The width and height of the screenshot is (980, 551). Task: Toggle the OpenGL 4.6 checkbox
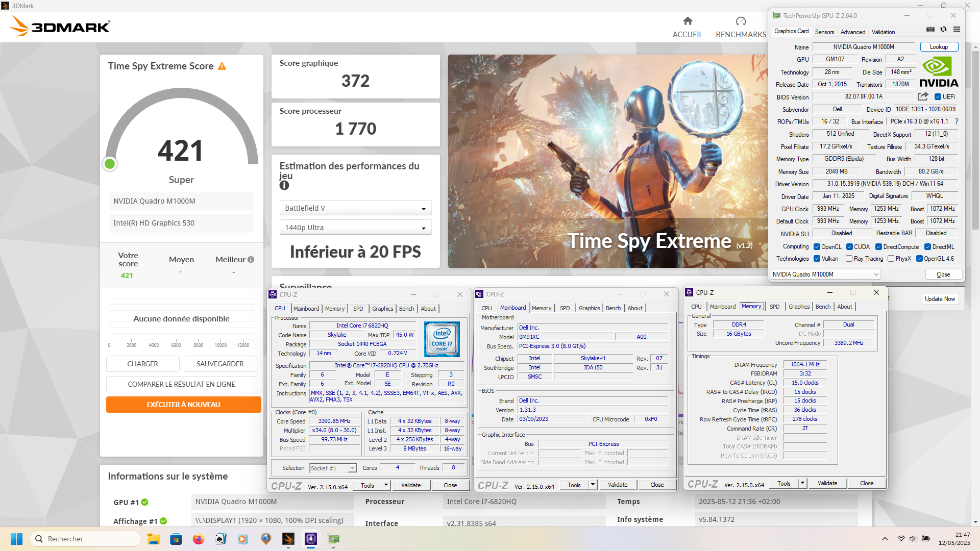pos(919,259)
